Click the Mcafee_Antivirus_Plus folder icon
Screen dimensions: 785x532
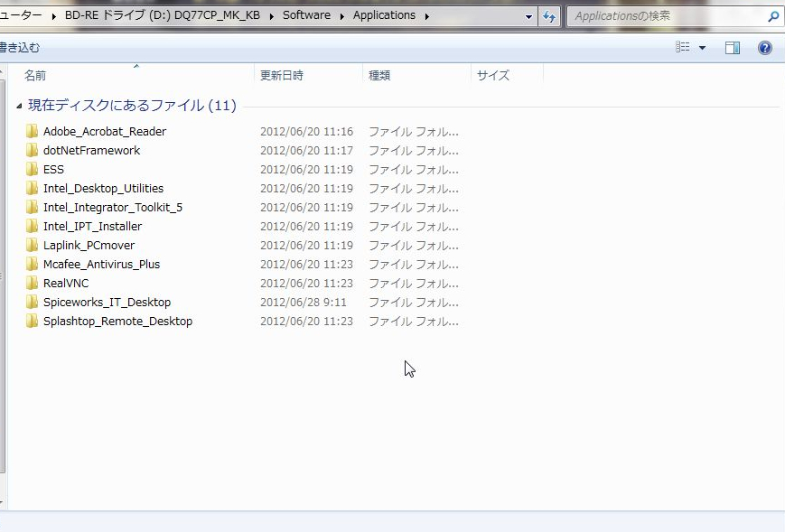32,265
